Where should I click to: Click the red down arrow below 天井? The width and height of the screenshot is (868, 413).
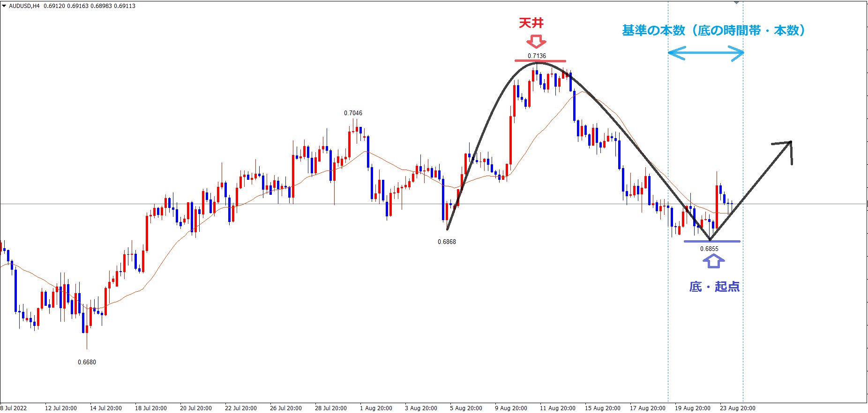(536, 42)
